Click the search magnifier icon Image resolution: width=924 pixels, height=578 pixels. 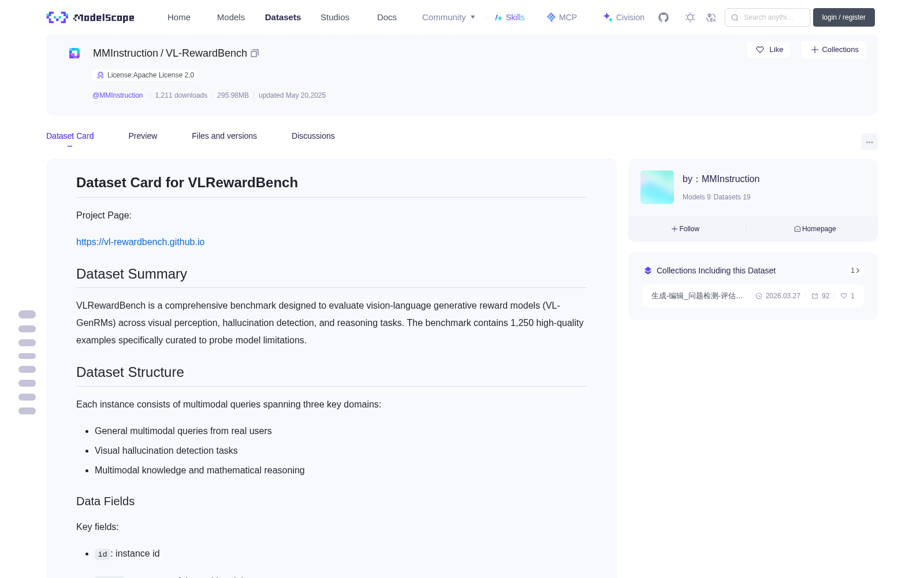pos(735,17)
